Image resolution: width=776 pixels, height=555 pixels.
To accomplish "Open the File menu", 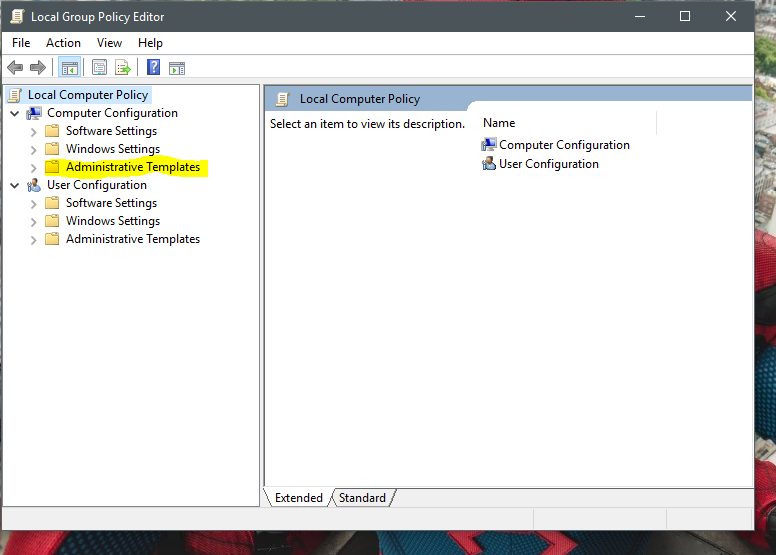I will click(21, 43).
